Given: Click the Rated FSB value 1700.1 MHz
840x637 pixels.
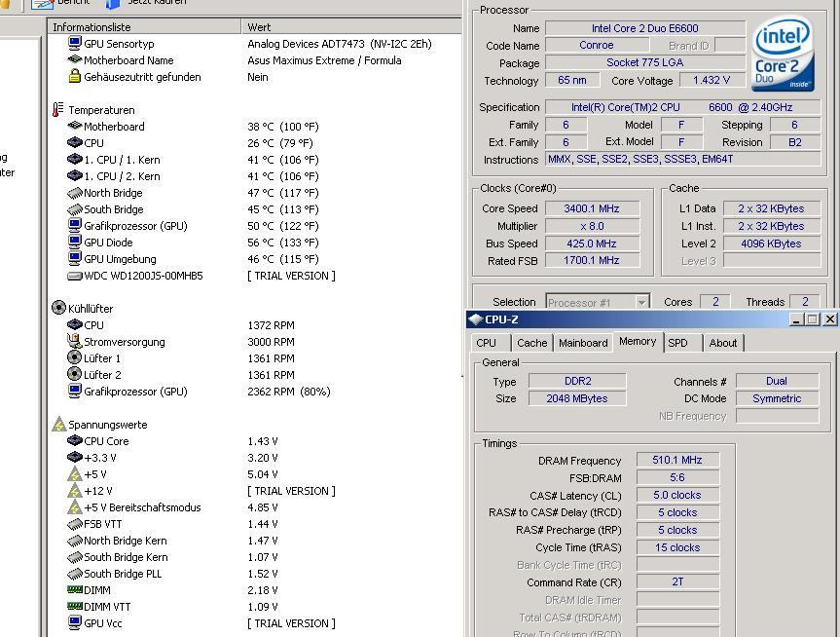Looking at the screenshot, I should (x=592, y=260).
